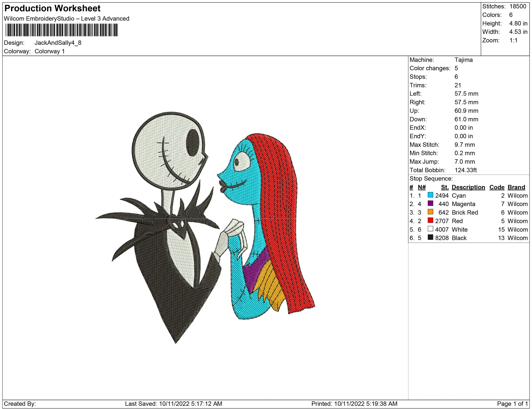
Task: Click the N# column header
Action: pyautogui.click(x=422, y=187)
